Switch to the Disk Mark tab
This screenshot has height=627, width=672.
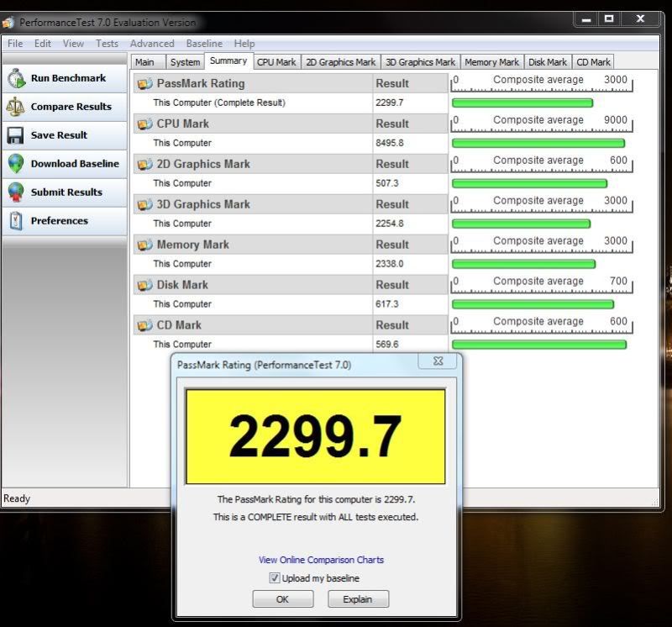point(548,62)
